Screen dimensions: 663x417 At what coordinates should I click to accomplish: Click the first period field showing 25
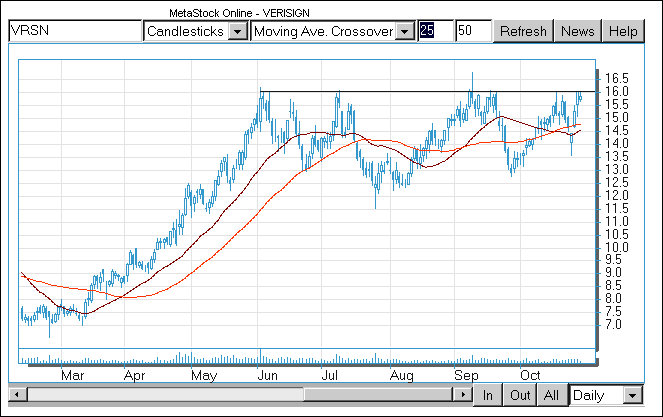[x=435, y=31]
